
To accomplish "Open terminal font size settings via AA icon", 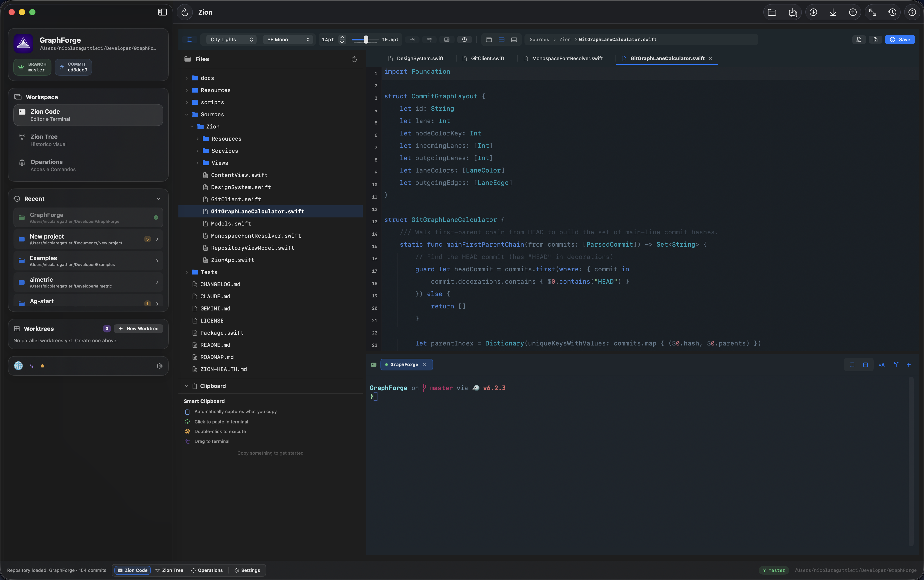I will (882, 364).
